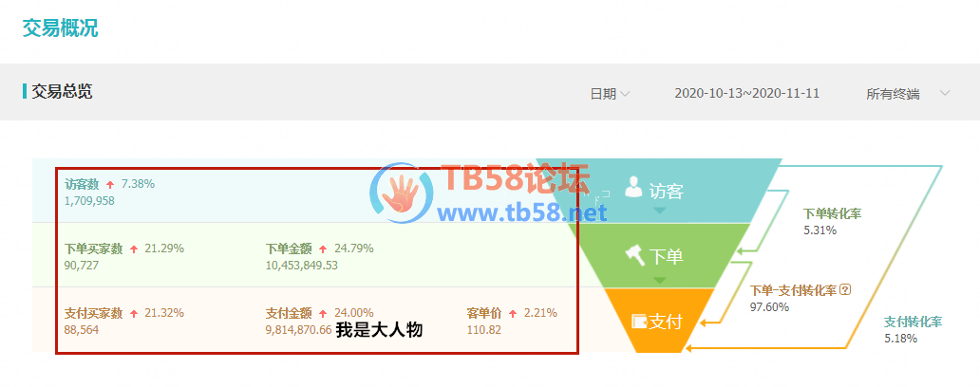The width and height of the screenshot is (980, 387).
Task: Click the 支付转化率 5.18% label
Action: tap(913, 329)
